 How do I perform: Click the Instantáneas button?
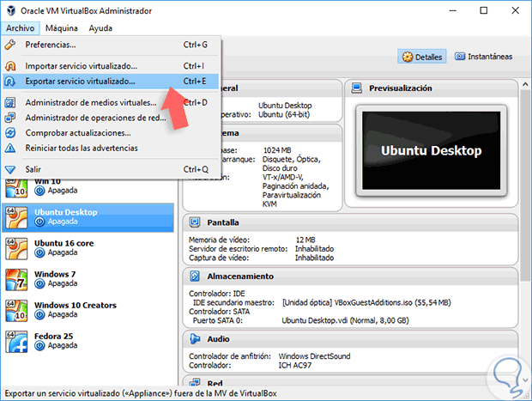tap(483, 57)
